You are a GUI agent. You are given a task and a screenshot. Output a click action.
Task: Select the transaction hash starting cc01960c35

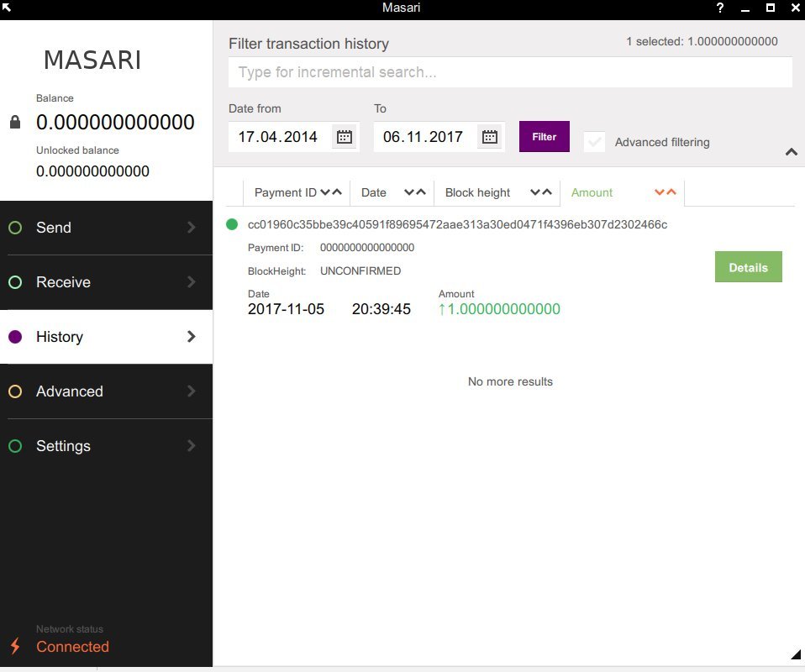(457, 224)
